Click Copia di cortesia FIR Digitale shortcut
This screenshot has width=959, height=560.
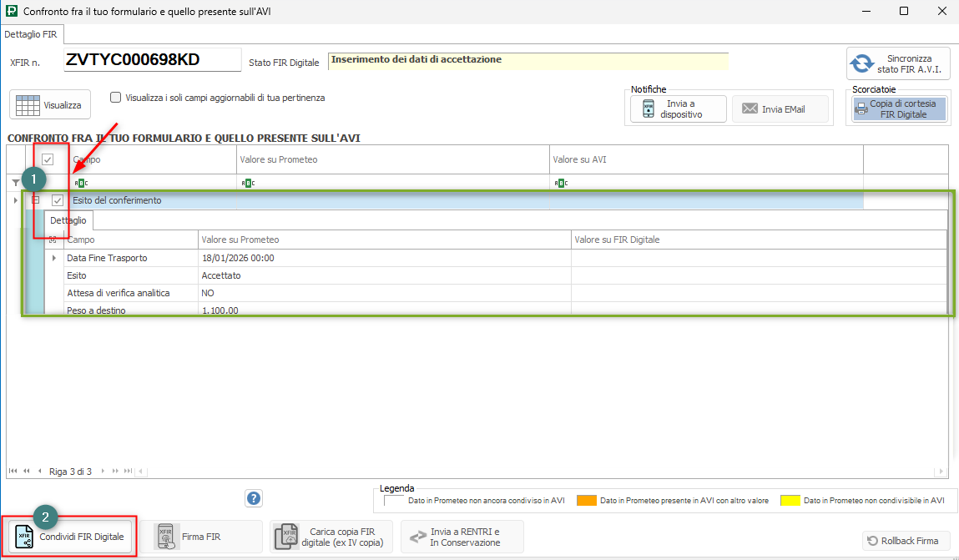[897, 109]
